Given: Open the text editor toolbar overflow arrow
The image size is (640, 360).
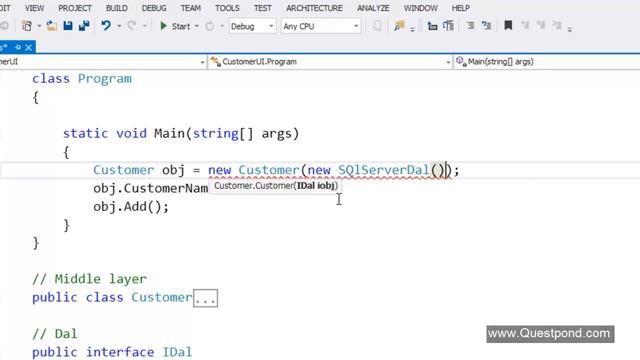Looking at the screenshot, I should pos(569,29).
